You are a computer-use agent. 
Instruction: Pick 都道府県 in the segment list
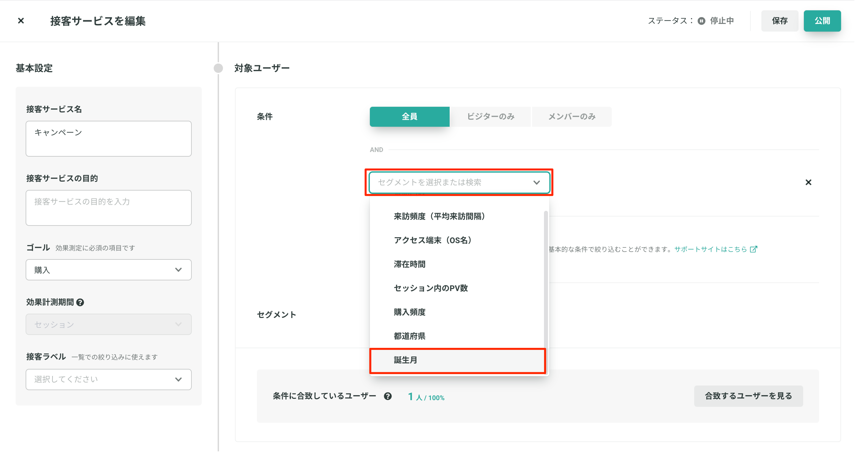tap(409, 336)
